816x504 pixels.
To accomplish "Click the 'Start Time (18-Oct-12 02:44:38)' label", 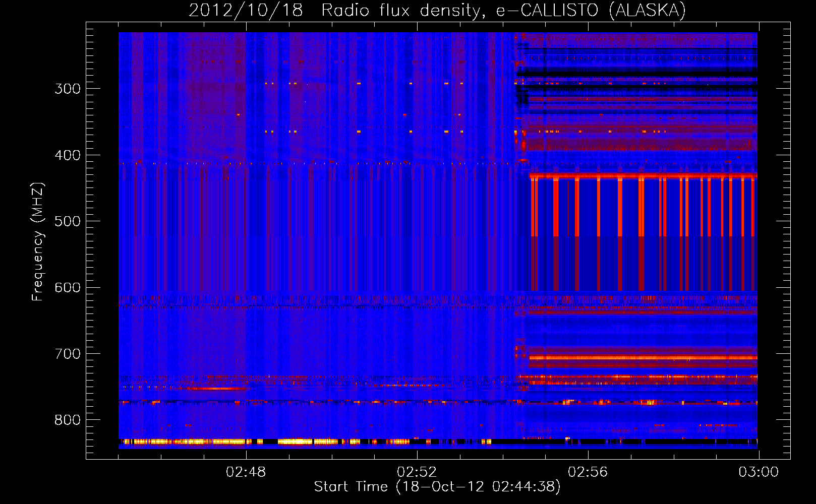I will (437, 487).
